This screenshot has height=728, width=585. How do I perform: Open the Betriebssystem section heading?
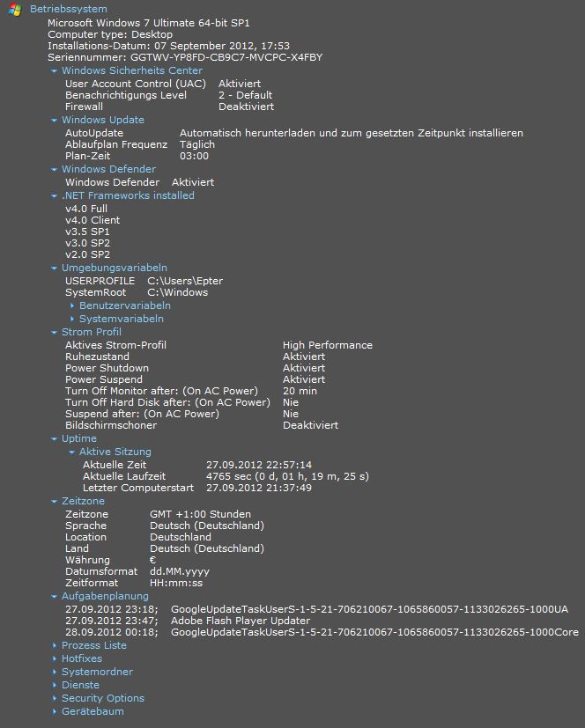[x=69, y=9]
